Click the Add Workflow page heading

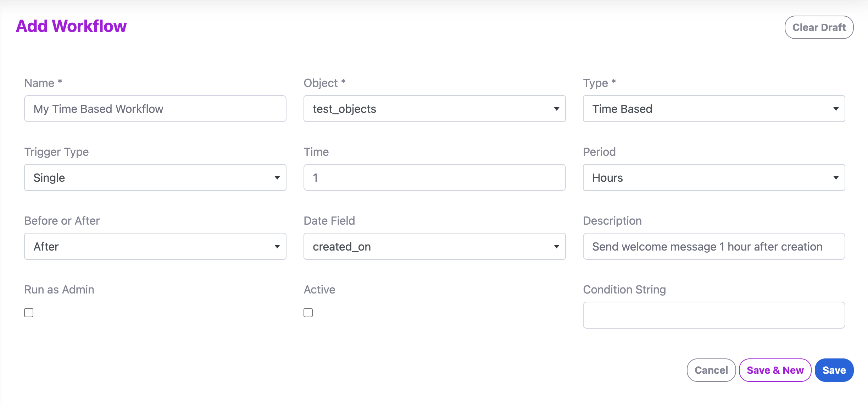(71, 26)
